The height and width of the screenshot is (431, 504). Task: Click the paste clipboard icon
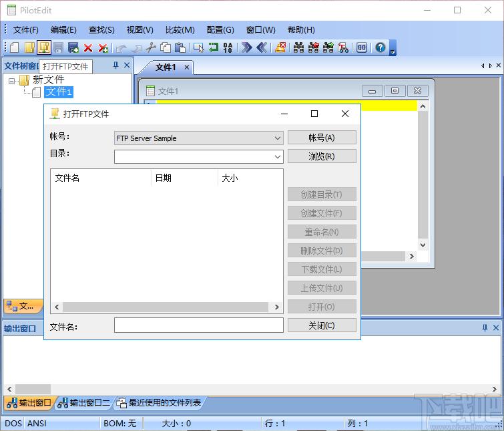180,47
